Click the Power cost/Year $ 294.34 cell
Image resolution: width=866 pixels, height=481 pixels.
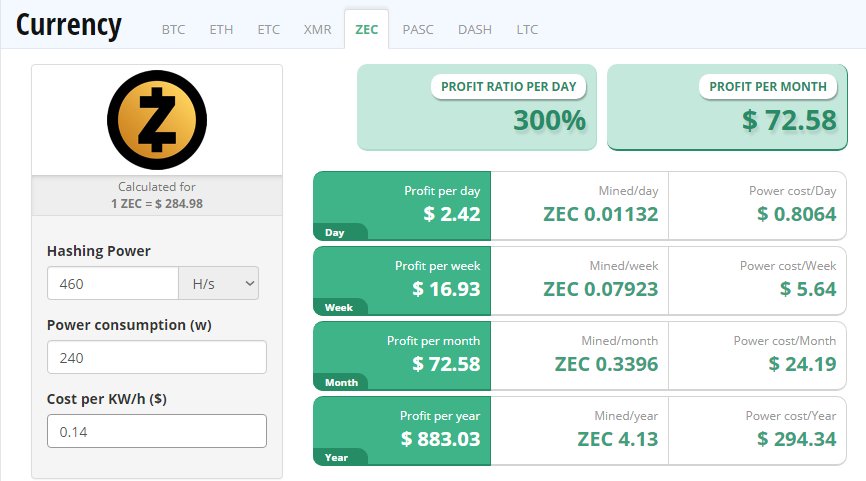coord(757,431)
